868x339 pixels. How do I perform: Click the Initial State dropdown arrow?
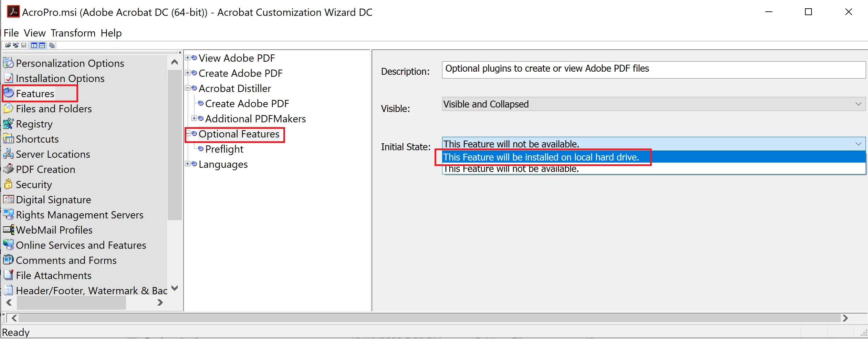(858, 144)
